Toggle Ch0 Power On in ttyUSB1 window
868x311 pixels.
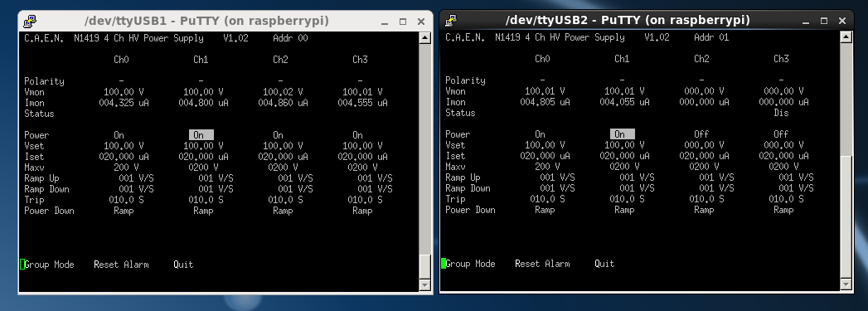[119, 135]
